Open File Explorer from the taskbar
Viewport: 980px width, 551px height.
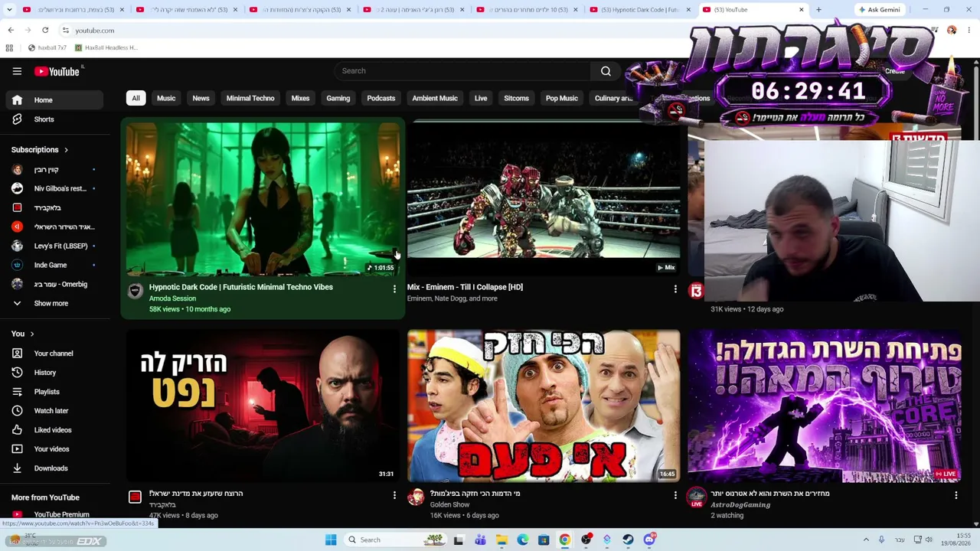coord(501,540)
